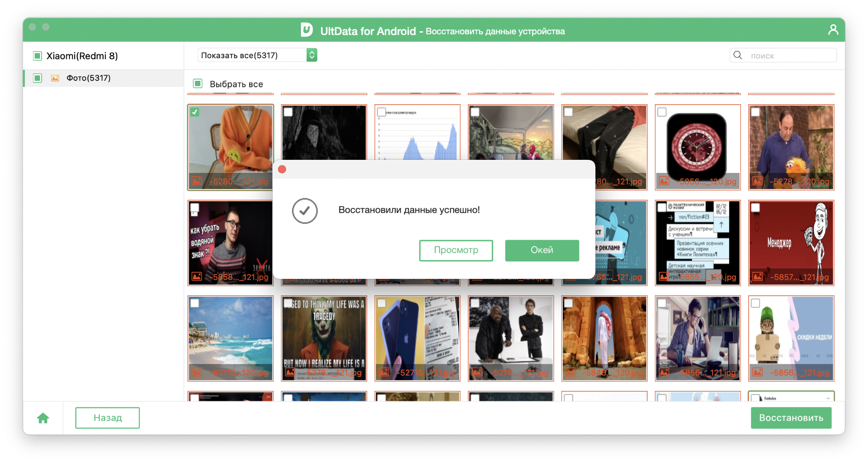Click the -5857..._121.jpg file name
This screenshot has width=868, height=463.
pos(799,277)
